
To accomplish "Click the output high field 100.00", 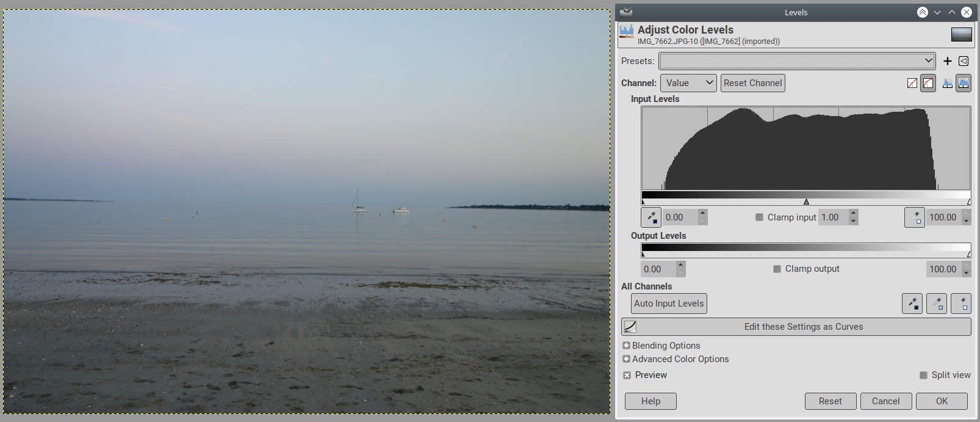I will 943,269.
